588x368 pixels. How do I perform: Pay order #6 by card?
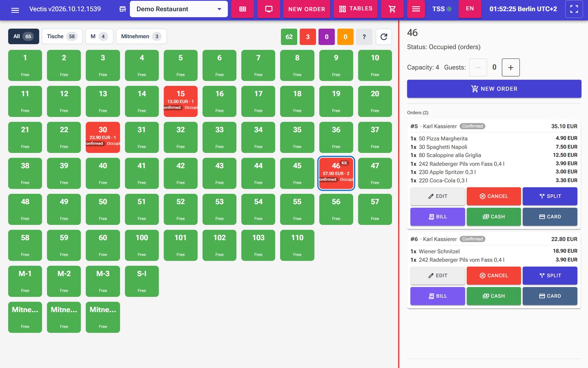(x=550, y=296)
